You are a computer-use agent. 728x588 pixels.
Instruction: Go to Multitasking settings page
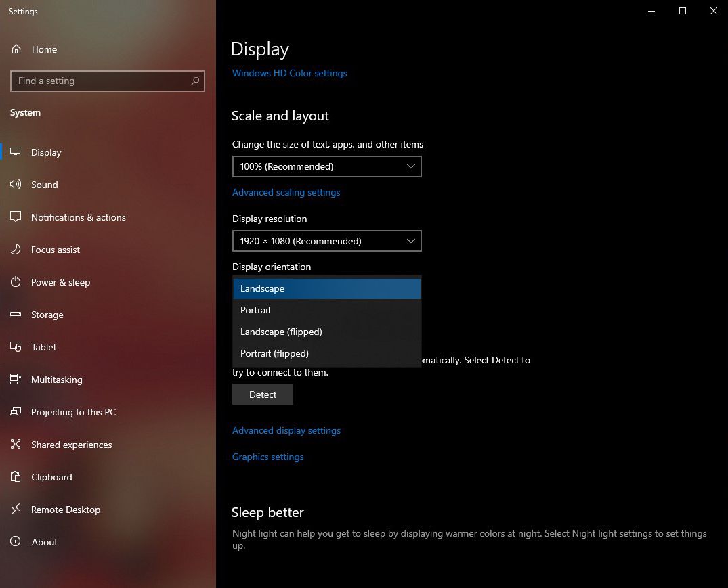(x=56, y=380)
